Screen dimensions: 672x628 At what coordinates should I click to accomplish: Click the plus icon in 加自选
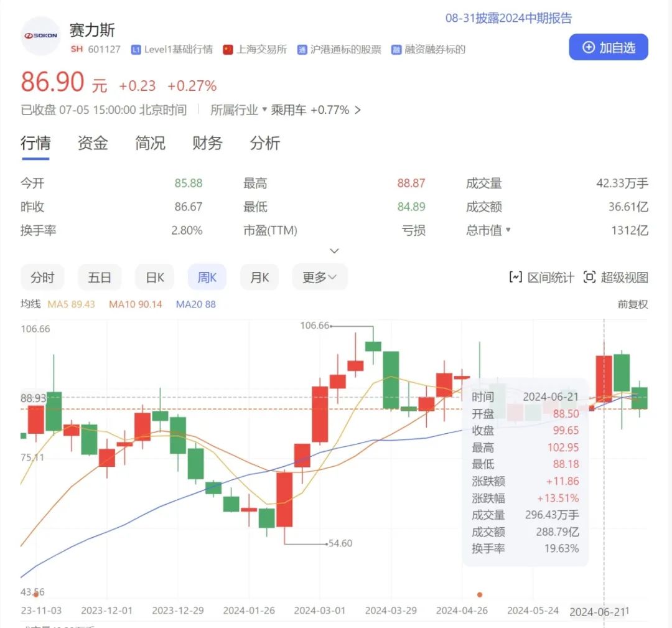589,47
